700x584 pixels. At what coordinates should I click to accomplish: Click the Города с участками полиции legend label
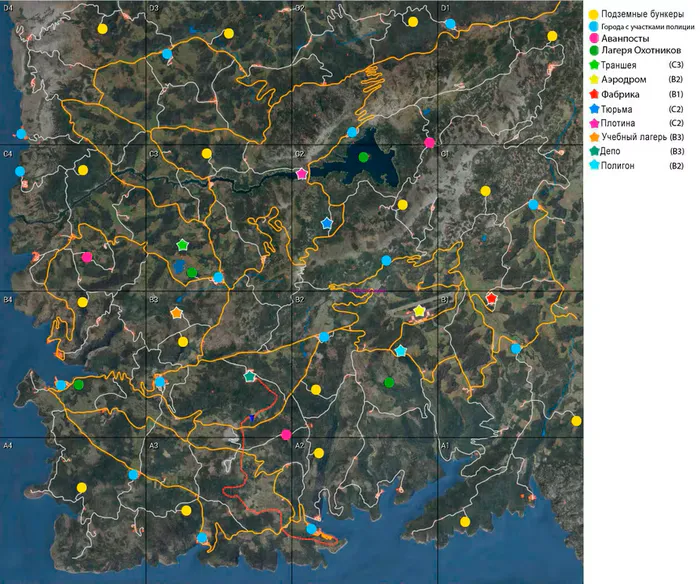pyautogui.click(x=648, y=27)
